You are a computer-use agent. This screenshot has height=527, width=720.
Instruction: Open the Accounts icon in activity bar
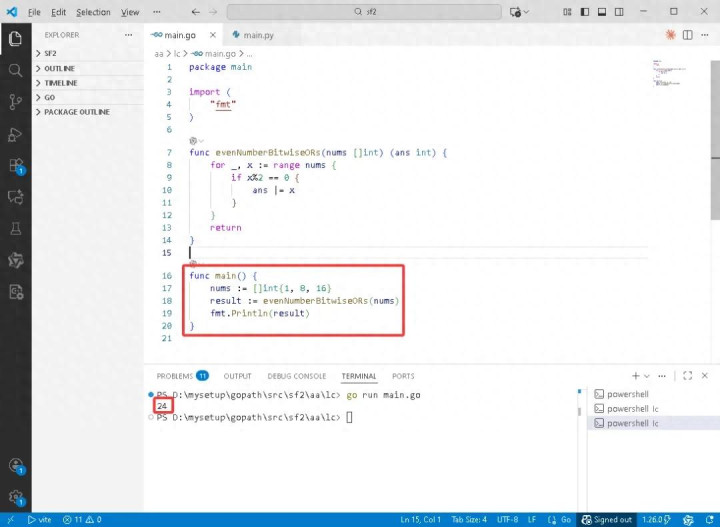15,465
